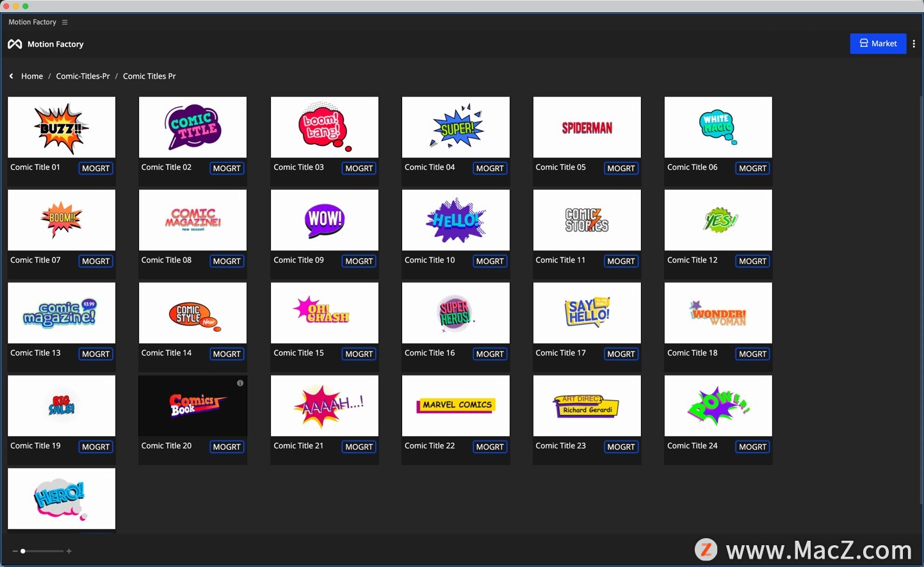This screenshot has height=567, width=924.
Task: Pick the green POWER! thumbnail
Action: coord(718,406)
